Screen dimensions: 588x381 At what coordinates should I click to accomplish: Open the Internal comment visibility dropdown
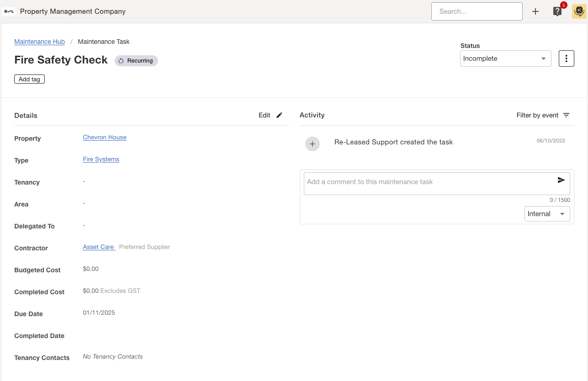(x=547, y=214)
